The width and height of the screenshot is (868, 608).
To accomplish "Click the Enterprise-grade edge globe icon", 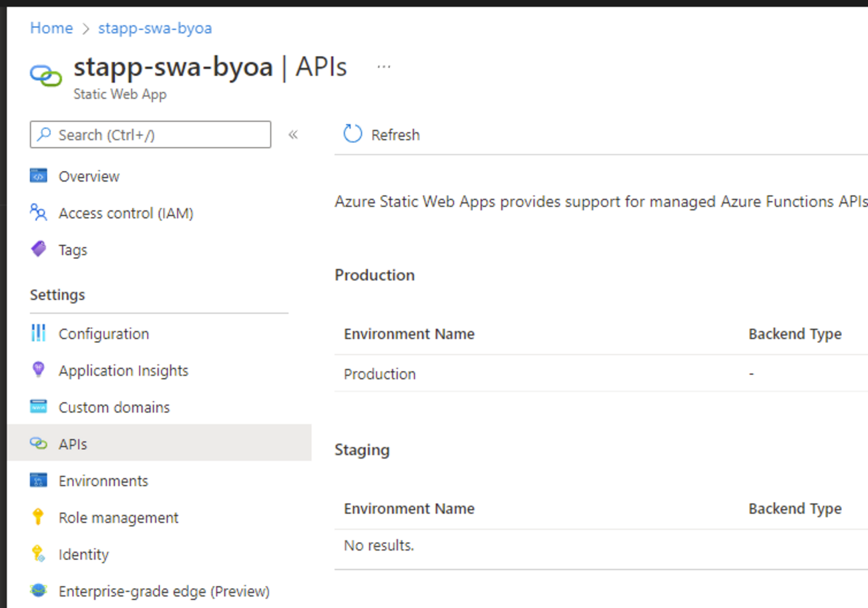I will click(39, 591).
